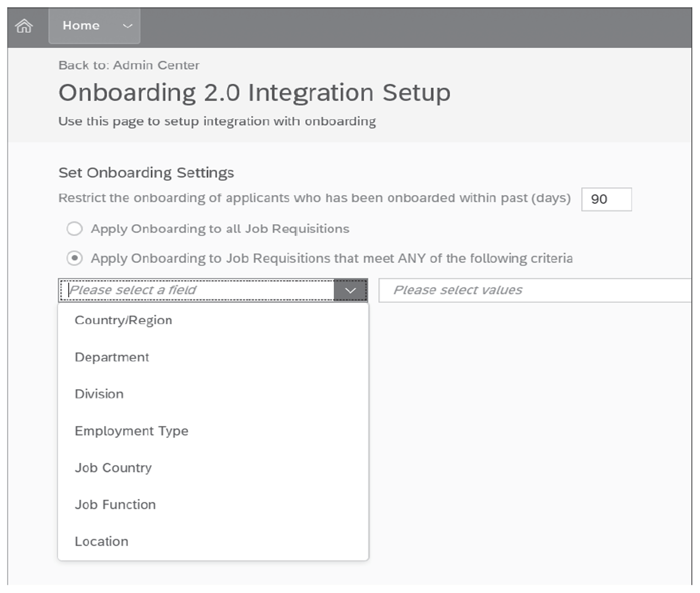Click the Home house icon in the header

pos(24,26)
